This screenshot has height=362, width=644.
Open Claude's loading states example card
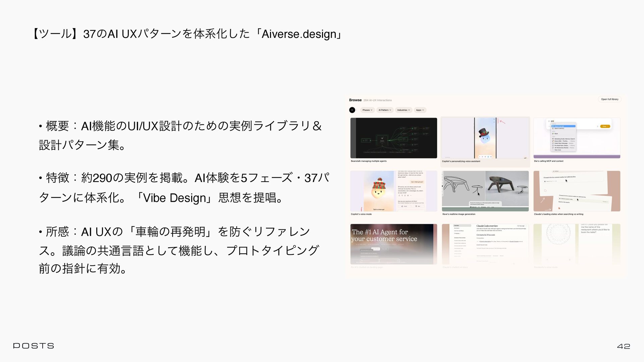577,191
